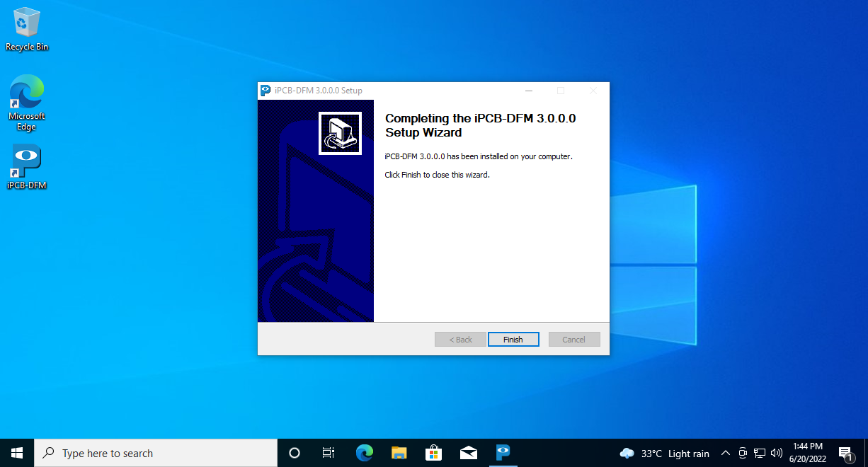The image size is (868, 467).
Task: Click the 'Completing the iPCB-DFM 3.0.0.0 Setup Wizard' heading
Action: pos(481,125)
